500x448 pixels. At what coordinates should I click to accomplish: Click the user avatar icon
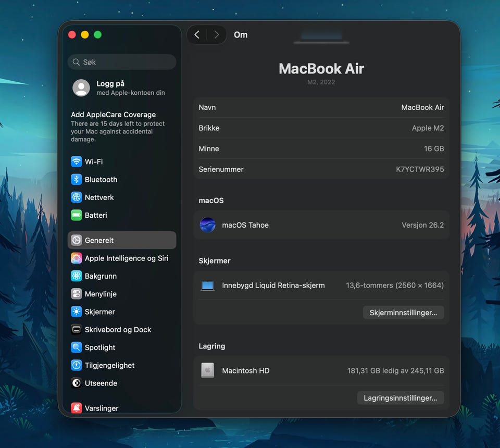point(81,88)
